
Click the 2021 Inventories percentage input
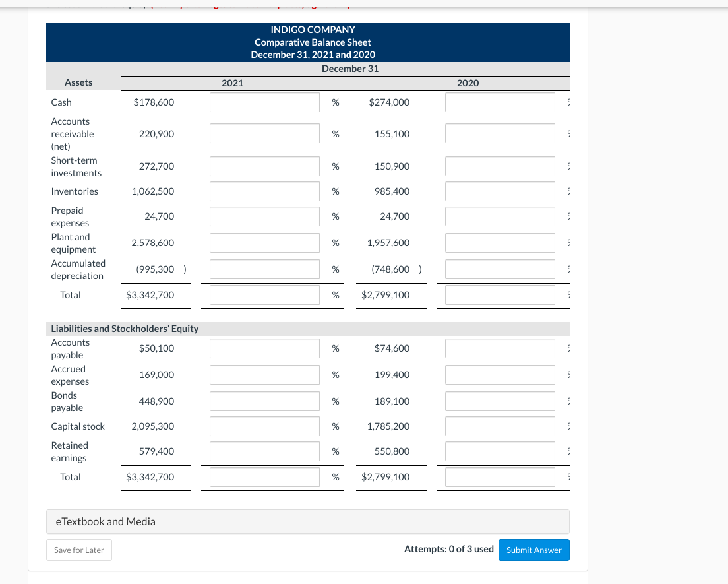click(264, 191)
